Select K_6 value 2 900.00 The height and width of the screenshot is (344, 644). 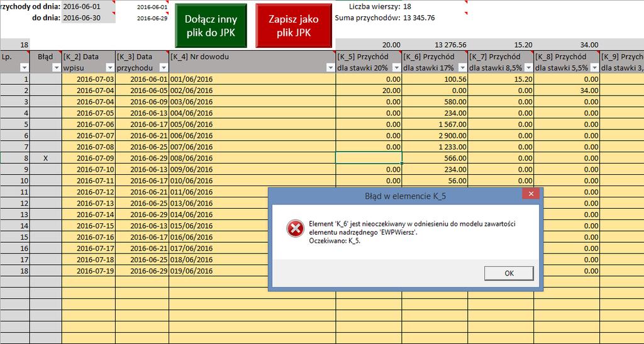(x=435, y=135)
